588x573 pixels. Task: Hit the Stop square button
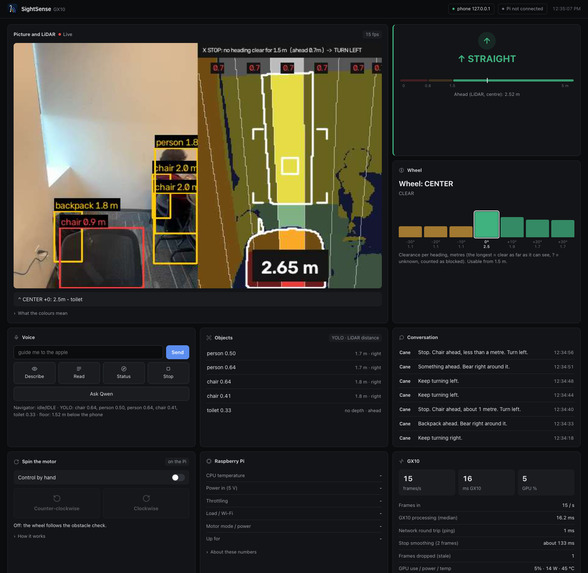click(168, 373)
